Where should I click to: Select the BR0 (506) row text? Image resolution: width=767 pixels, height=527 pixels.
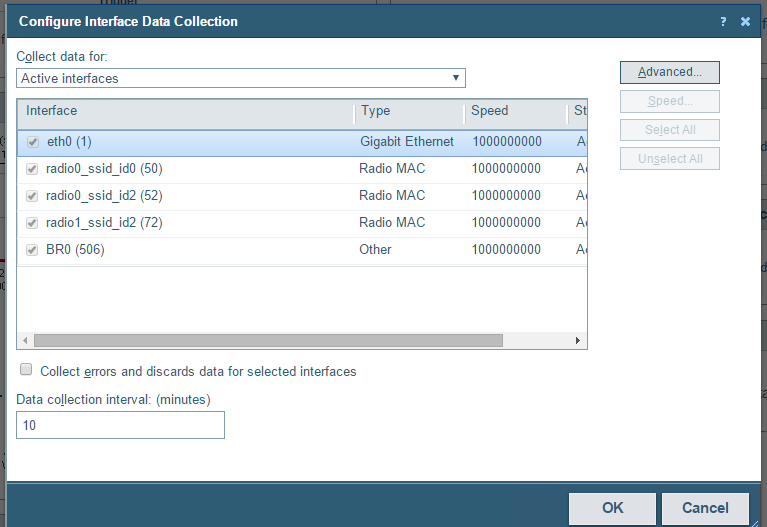pos(75,250)
